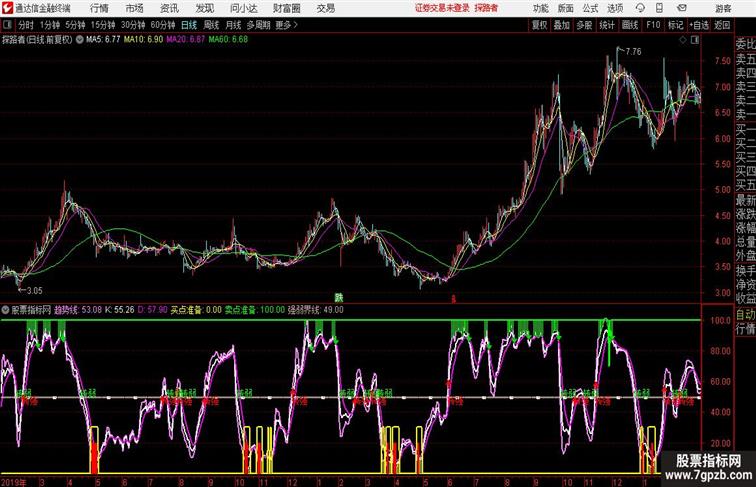Switch to 1分钟 period tab
This screenshot has width=756, height=487.
[50, 25]
